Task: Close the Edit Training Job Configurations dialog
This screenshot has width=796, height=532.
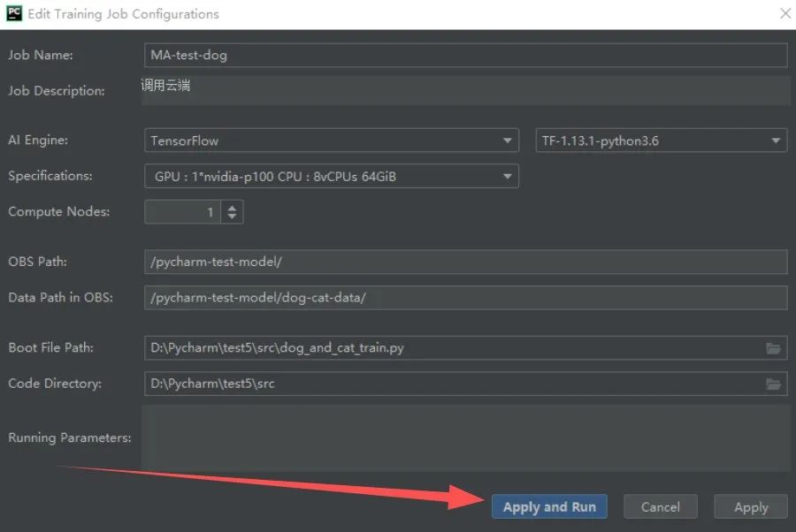Action: coord(785,13)
